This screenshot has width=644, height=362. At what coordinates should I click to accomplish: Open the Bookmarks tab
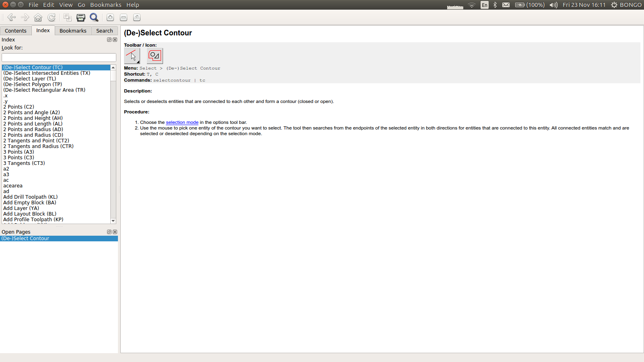tap(73, 31)
